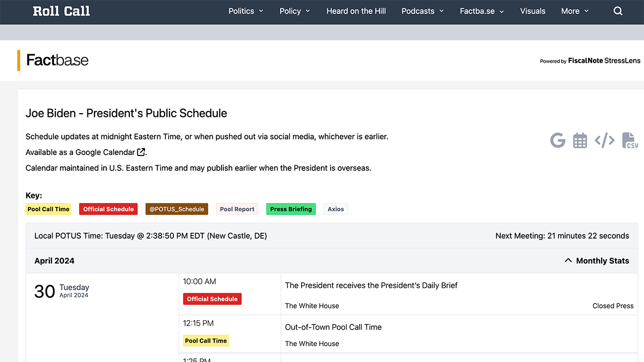Viewport: 644px width, 362px height.
Task: Open the Google Calendar link
Action: (105, 152)
